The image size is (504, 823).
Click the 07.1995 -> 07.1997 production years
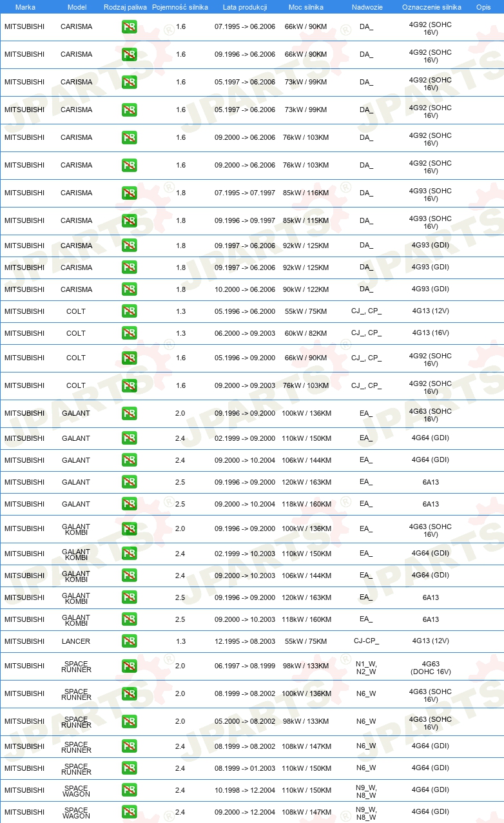[245, 193]
